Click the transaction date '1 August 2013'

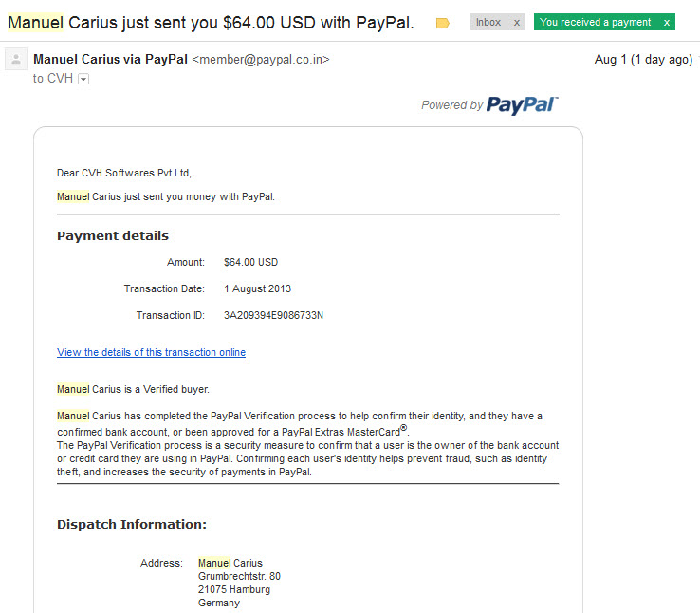[x=257, y=288]
